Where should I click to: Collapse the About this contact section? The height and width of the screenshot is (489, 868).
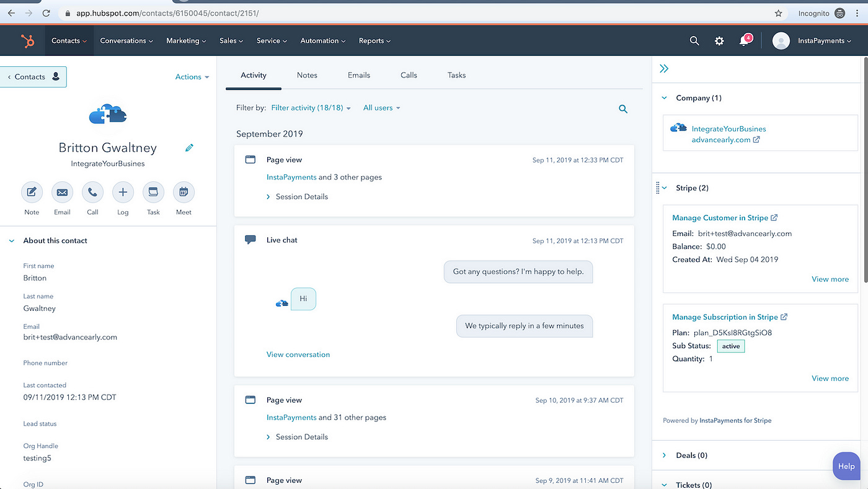(11, 241)
